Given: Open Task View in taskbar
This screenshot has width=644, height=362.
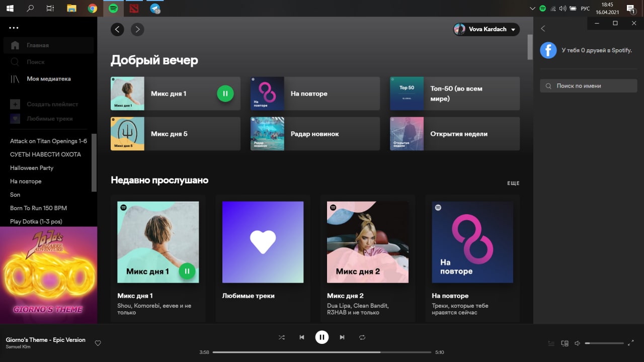Looking at the screenshot, I should coord(50,8).
